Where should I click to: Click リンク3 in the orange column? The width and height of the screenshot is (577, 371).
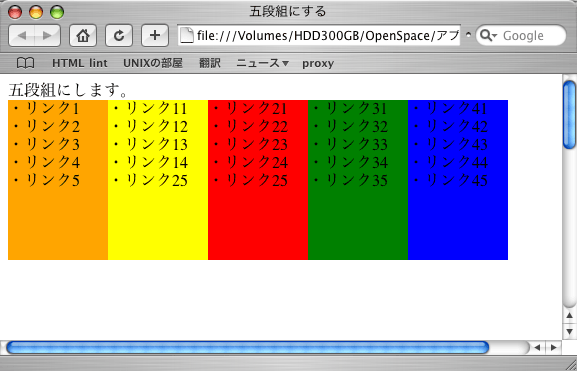coord(53,144)
